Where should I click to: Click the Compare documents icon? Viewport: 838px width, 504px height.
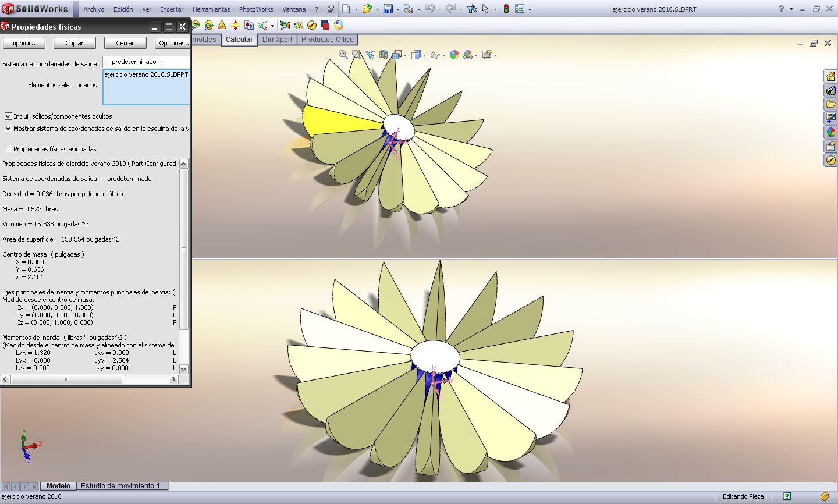pyautogui.click(x=248, y=25)
